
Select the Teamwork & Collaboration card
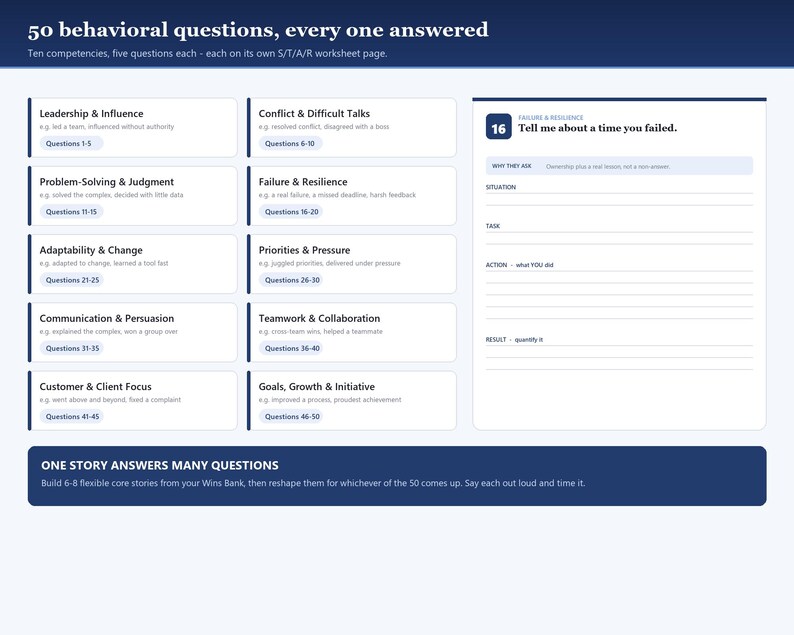click(x=352, y=332)
